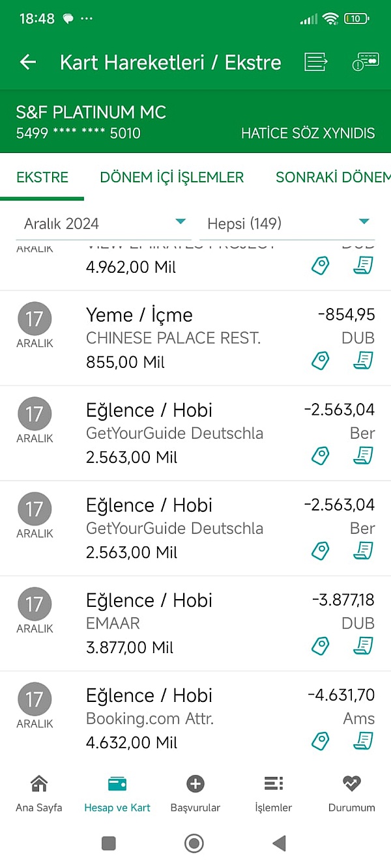Tap the card alert icon in header

click(x=365, y=63)
